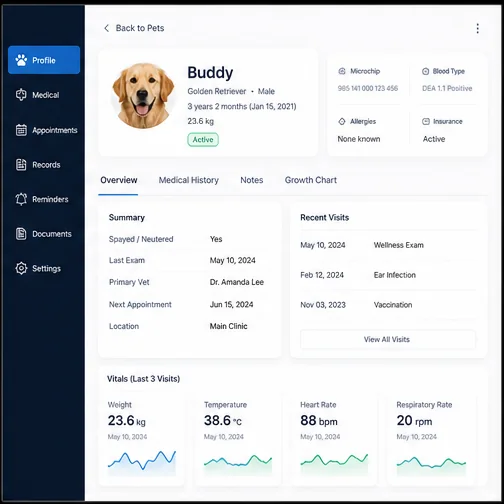Select the Overview tab

pyautogui.click(x=119, y=180)
